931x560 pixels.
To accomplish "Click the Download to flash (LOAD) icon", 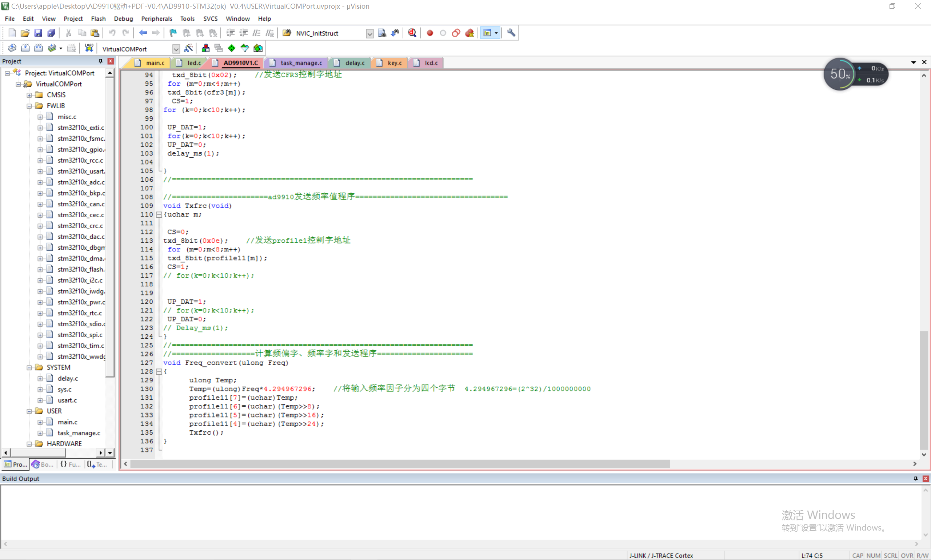I will click(x=89, y=48).
